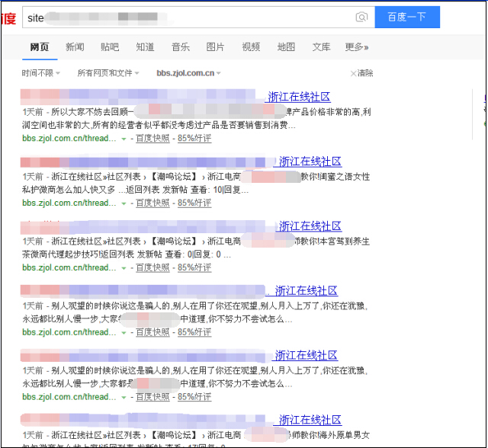Screen dimensions: 488x448
Task: Expand the 更多» menu
Action: (356, 47)
